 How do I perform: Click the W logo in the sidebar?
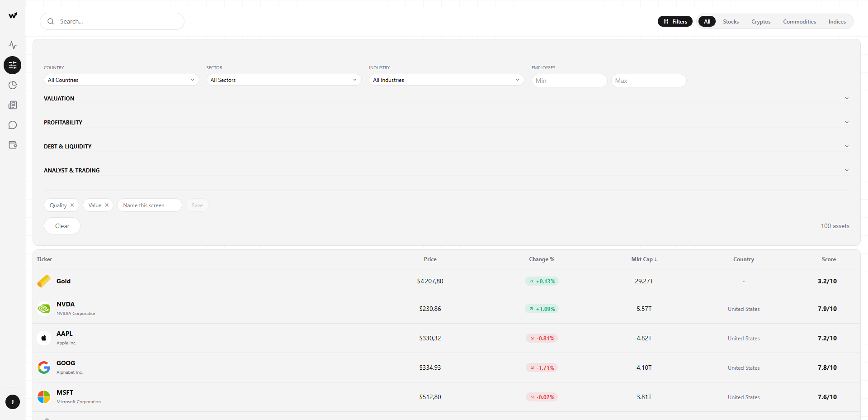coord(13,15)
